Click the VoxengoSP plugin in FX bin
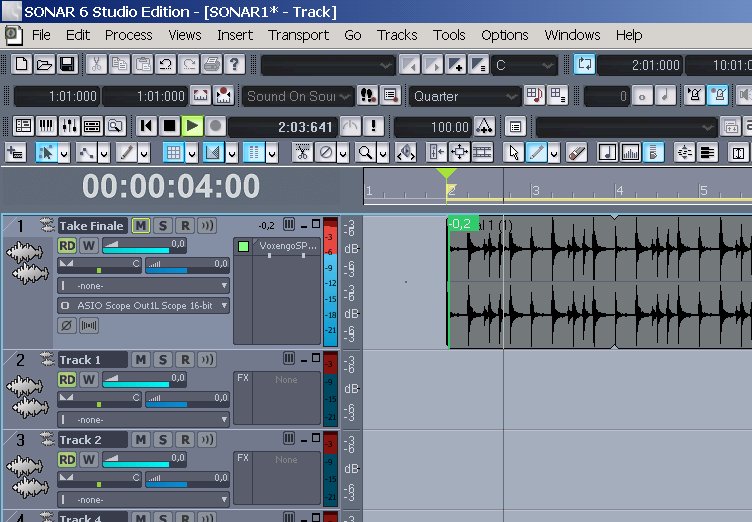The image size is (752, 522). tap(288, 246)
